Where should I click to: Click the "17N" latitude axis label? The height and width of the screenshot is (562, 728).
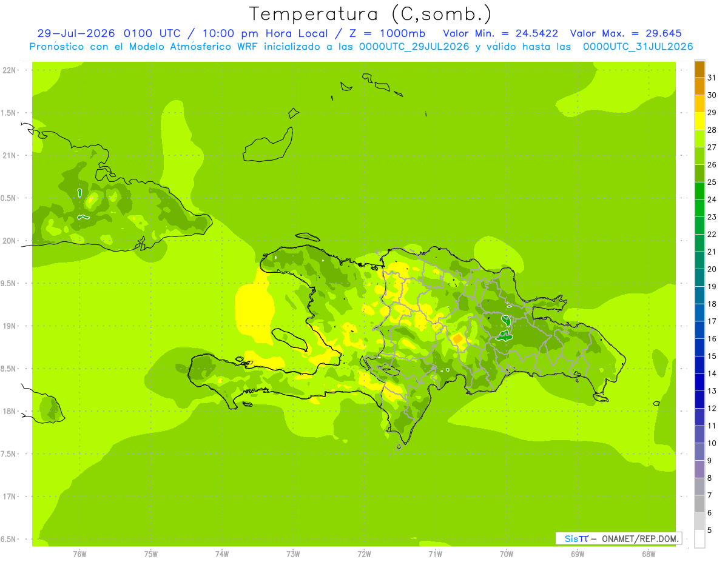pyautogui.click(x=9, y=497)
